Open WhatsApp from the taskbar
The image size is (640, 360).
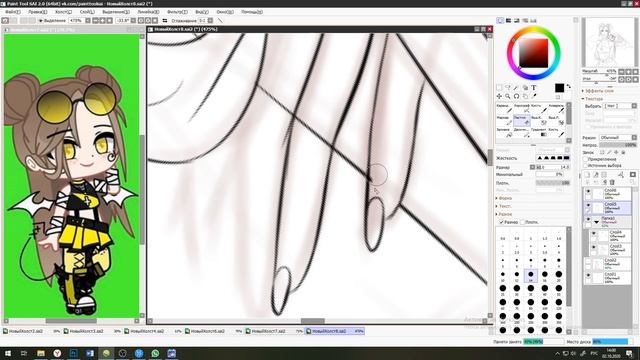pos(155,353)
